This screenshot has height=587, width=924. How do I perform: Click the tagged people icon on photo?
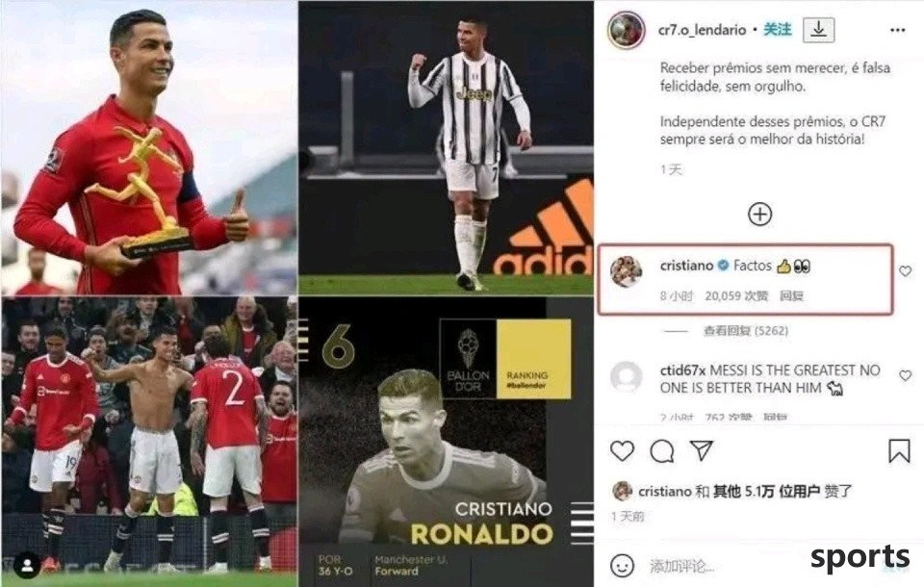(27, 566)
